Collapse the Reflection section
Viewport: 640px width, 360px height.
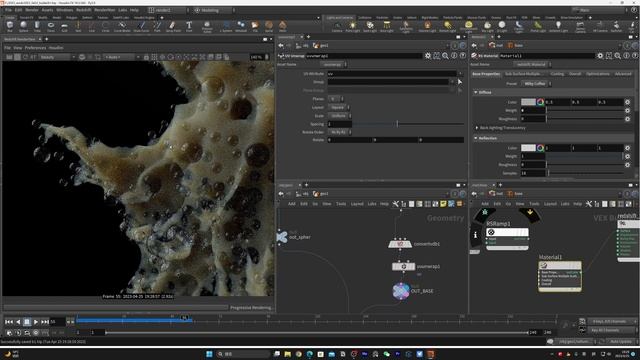tap(476, 138)
